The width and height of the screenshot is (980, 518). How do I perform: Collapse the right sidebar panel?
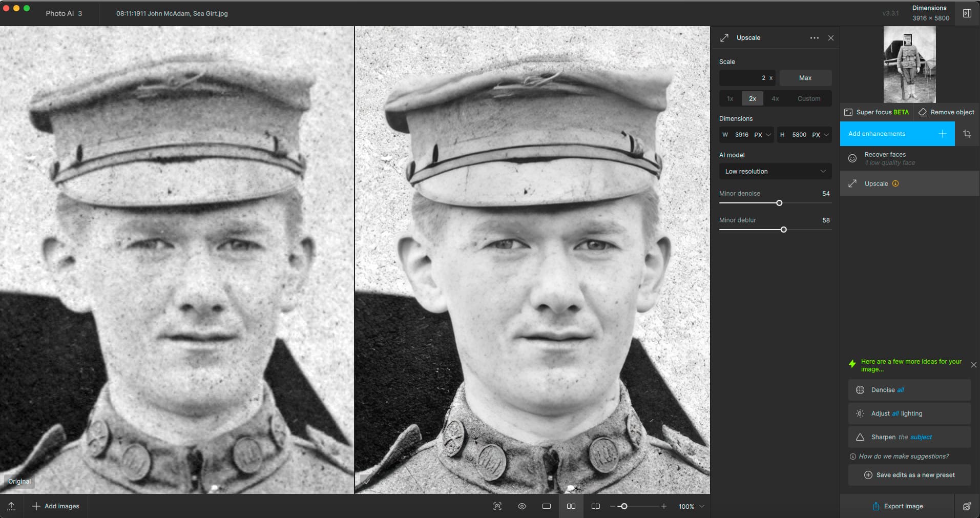point(967,13)
